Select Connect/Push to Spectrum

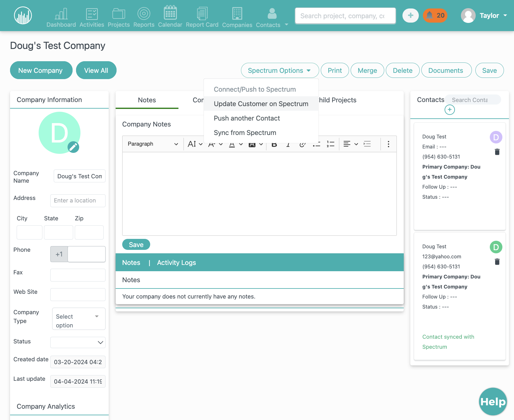click(x=255, y=89)
